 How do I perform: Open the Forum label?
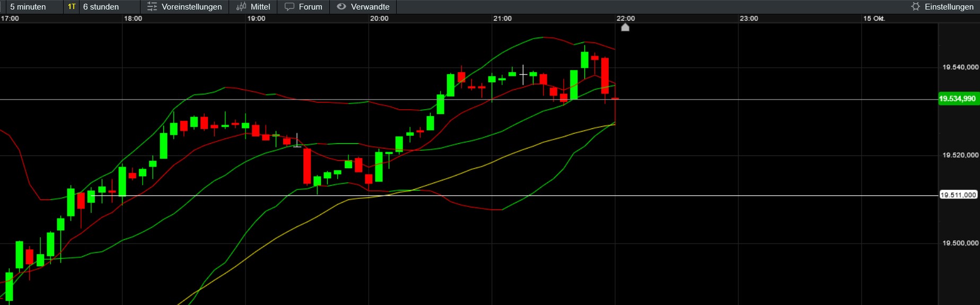point(310,7)
